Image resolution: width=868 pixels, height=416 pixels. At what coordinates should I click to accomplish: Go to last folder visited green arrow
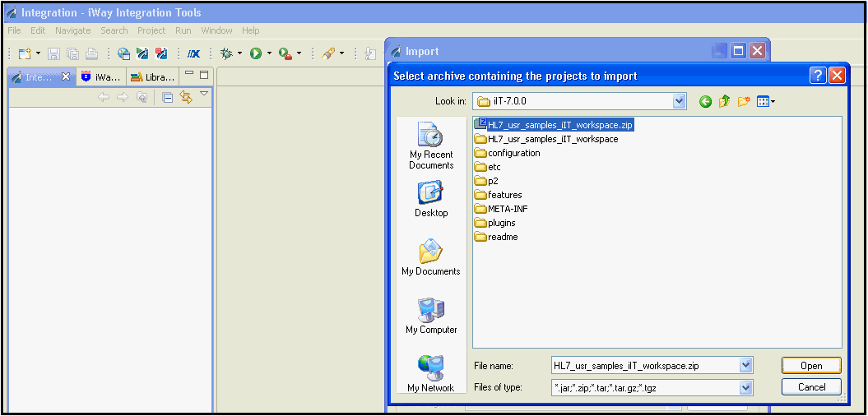pos(705,101)
